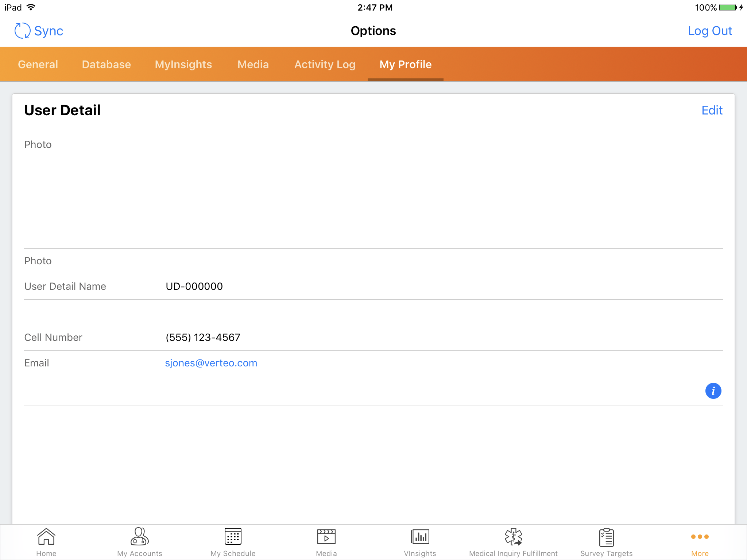
Task: Select the Media options tab
Action: [x=253, y=65]
